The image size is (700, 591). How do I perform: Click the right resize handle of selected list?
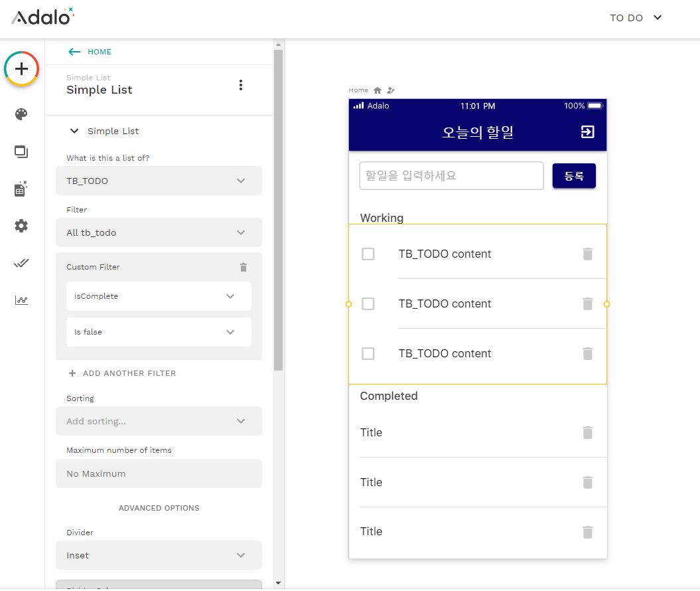point(606,304)
